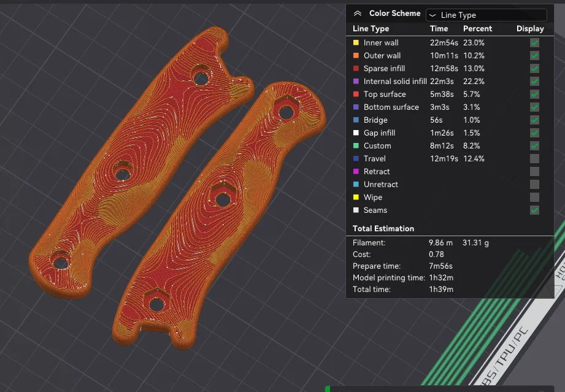565x392 pixels.
Task: Click the Percent column header
Action: (x=477, y=29)
